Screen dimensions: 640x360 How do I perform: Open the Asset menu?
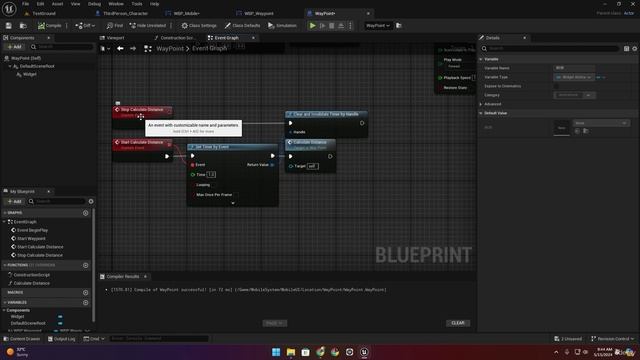(58, 4)
